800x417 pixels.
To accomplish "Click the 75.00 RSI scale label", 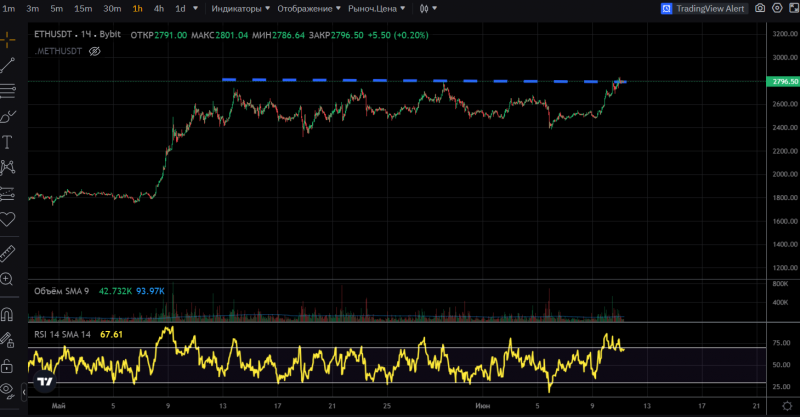I will (x=781, y=342).
